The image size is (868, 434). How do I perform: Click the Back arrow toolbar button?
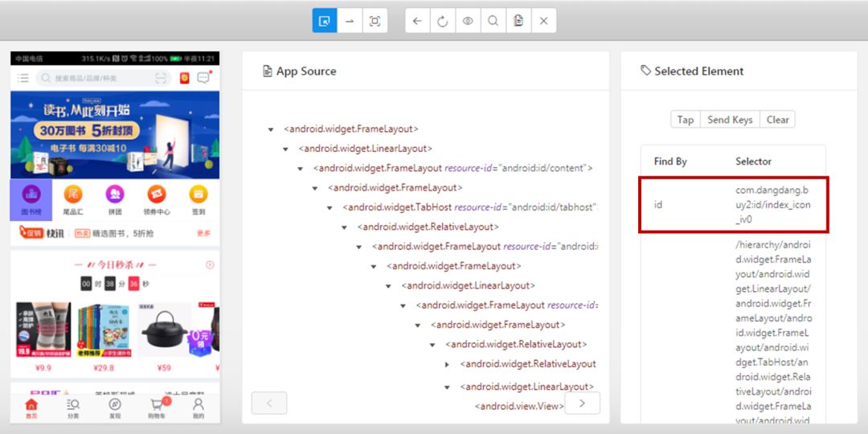point(417,20)
